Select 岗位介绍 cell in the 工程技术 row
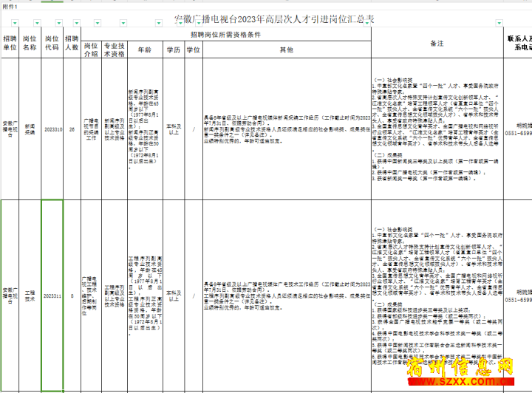The width and height of the screenshot is (532, 393). click(92, 295)
